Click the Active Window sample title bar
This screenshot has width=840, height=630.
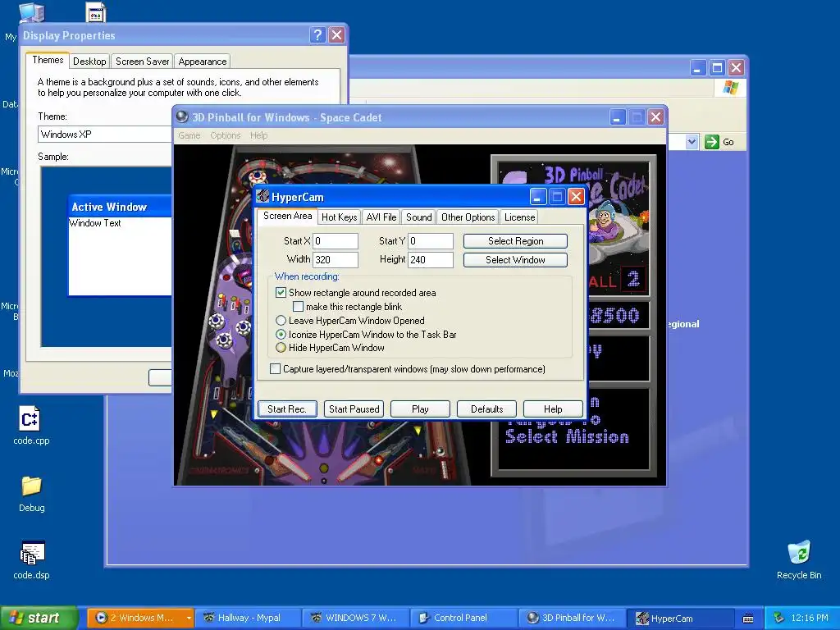click(x=121, y=207)
